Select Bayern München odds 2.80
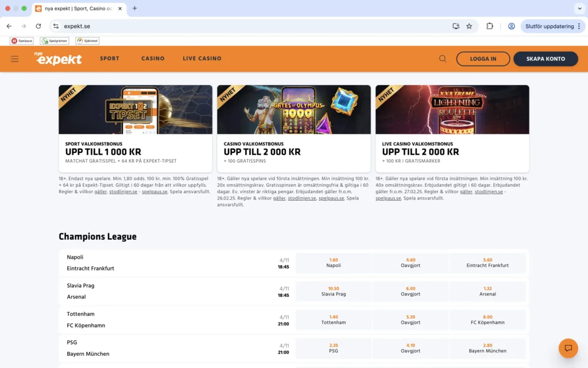 (x=488, y=348)
